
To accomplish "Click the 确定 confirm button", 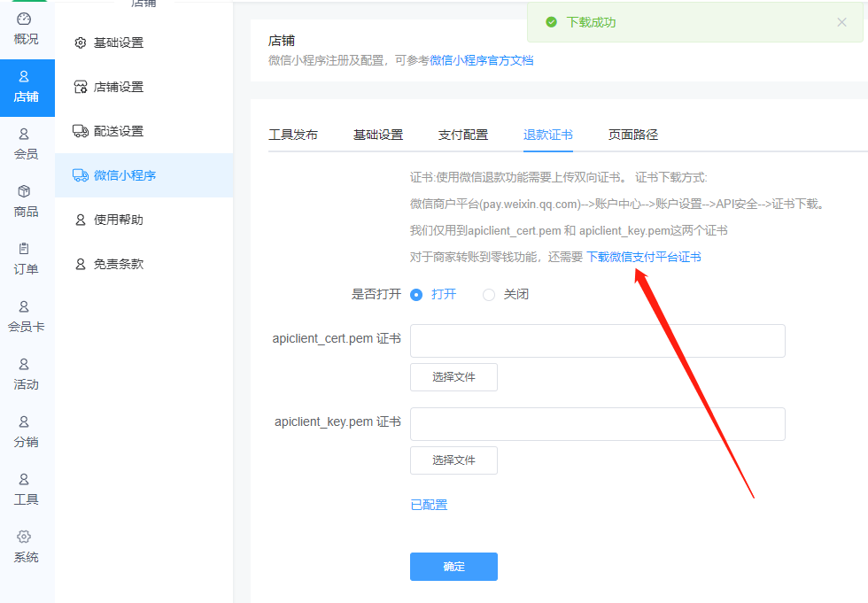I will tap(453, 567).
